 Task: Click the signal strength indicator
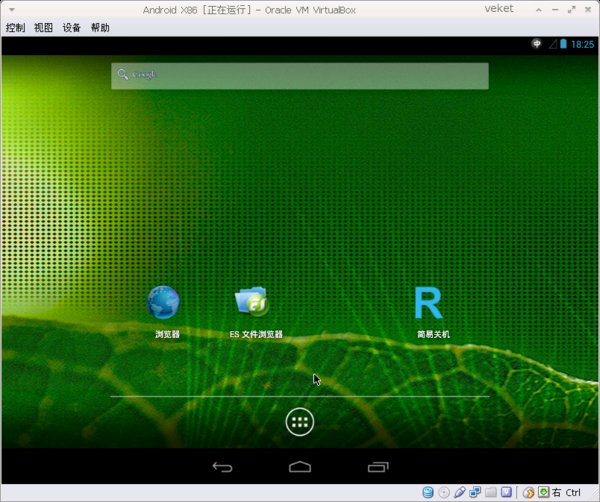click(x=553, y=44)
